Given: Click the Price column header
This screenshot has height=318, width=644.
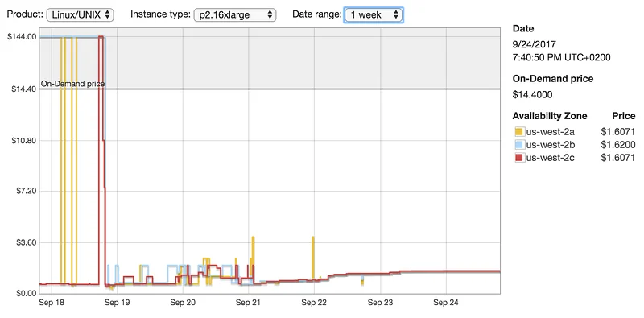Looking at the screenshot, I should [623, 116].
